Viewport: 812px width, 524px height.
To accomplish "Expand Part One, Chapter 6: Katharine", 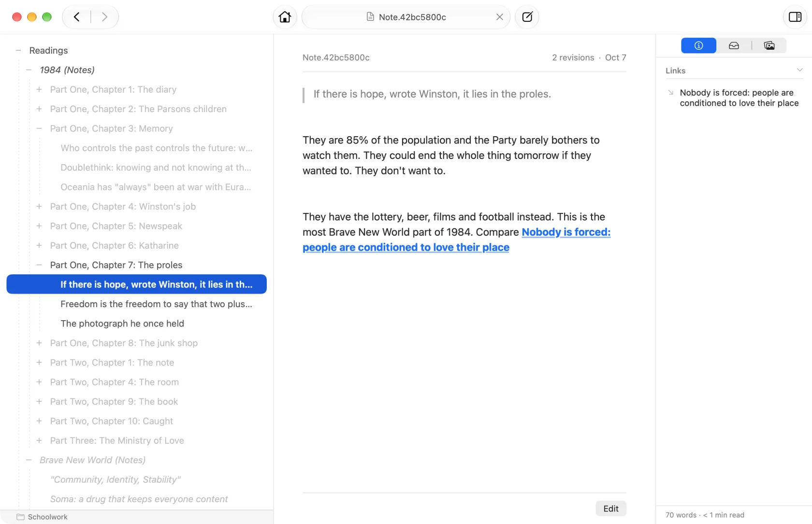I will point(39,245).
